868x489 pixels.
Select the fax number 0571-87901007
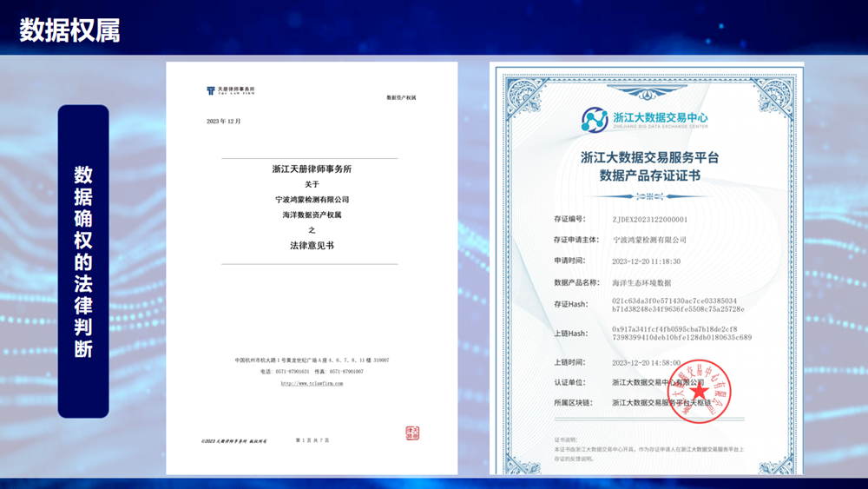(346, 372)
